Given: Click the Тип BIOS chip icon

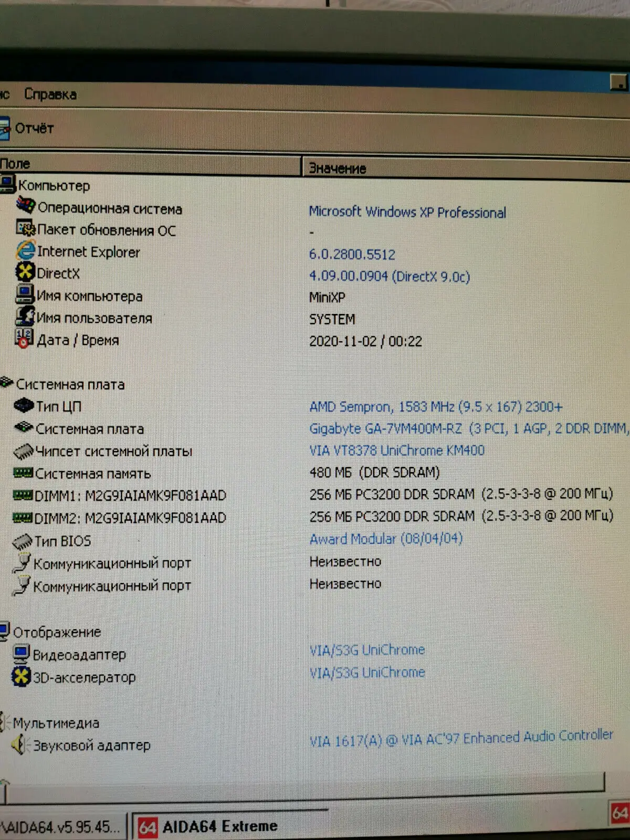Looking at the screenshot, I should [x=23, y=541].
